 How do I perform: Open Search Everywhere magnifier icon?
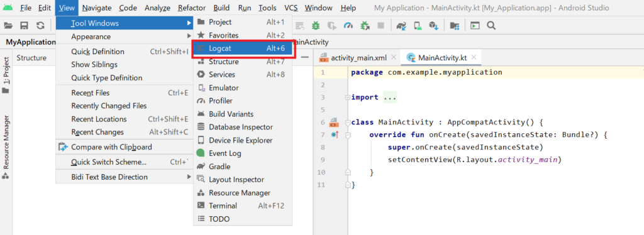(491, 26)
